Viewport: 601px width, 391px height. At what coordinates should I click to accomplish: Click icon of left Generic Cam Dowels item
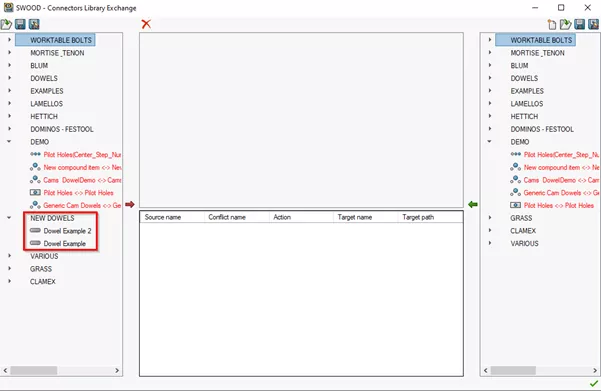pyautogui.click(x=35, y=205)
